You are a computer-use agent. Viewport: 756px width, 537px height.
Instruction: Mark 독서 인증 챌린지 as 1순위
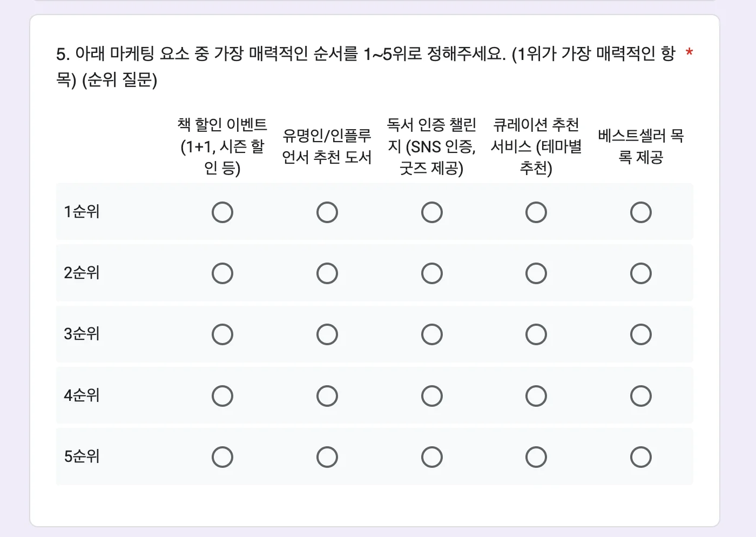tap(431, 212)
